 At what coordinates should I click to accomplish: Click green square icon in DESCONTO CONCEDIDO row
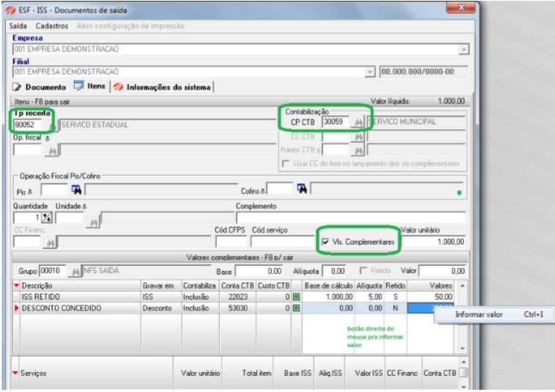tap(297, 308)
